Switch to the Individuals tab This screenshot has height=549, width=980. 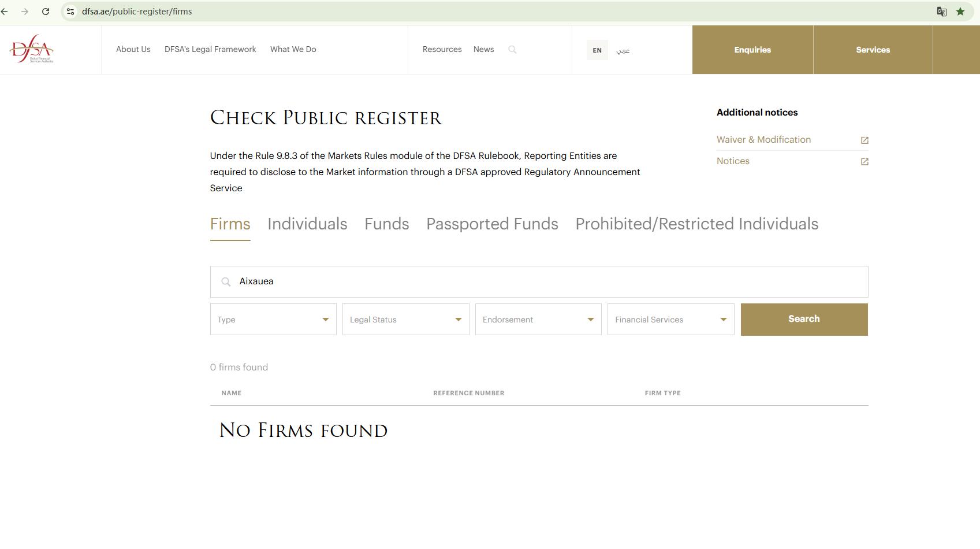point(307,224)
